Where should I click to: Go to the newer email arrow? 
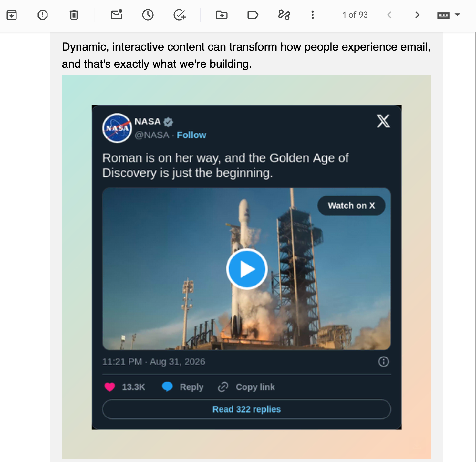pyautogui.click(x=389, y=15)
